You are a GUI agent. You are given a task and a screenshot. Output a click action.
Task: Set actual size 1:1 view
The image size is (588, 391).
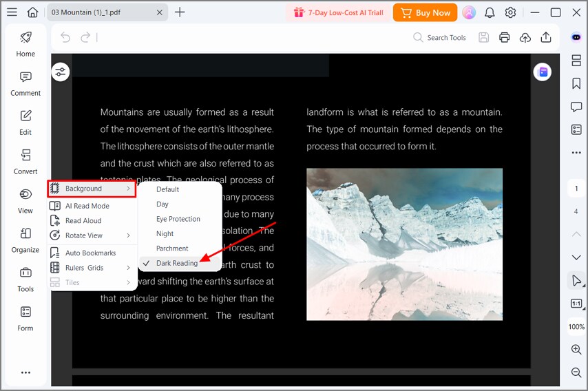(x=576, y=304)
